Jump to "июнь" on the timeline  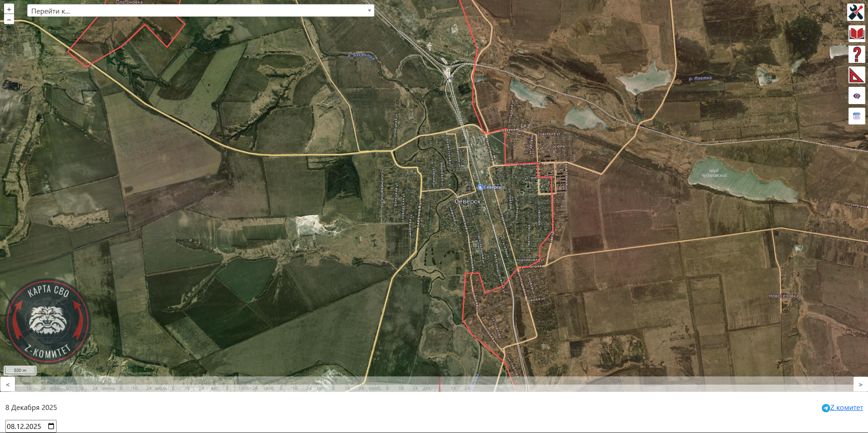[x=109, y=388]
